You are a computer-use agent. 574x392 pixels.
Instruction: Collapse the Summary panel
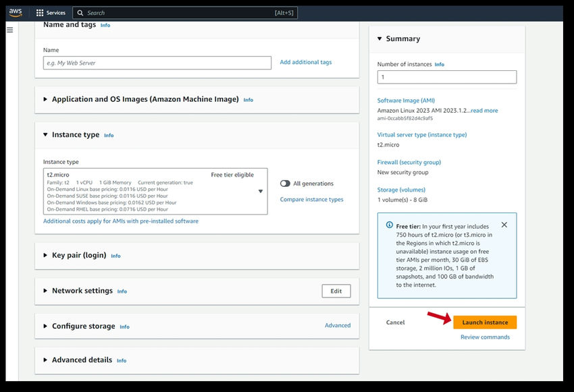(x=380, y=38)
